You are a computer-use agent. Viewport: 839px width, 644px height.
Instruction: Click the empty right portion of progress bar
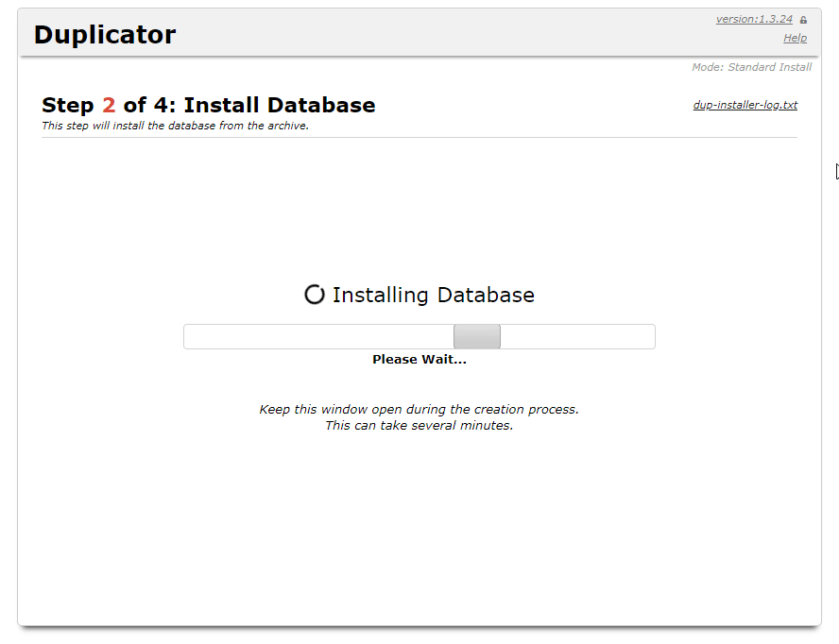click(576, 337)
